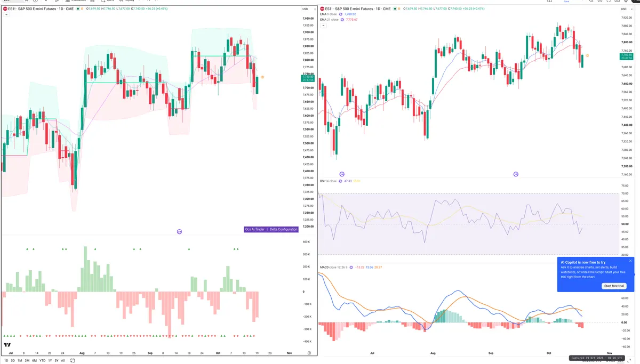
Task: Select the EMA 21 close legend
Action: 329,20
